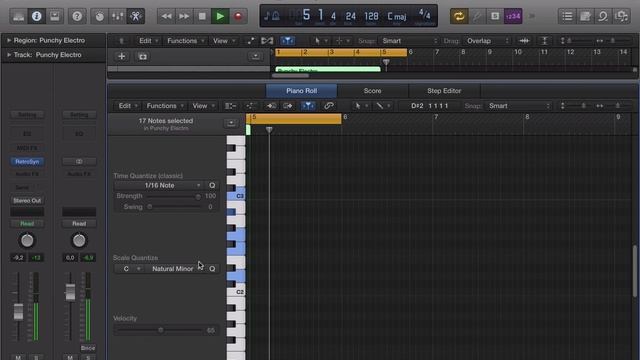Click Time Quantize Q button
Image resolution: width=640 pixels, height=360 pixels.
[x=212, y=185]
